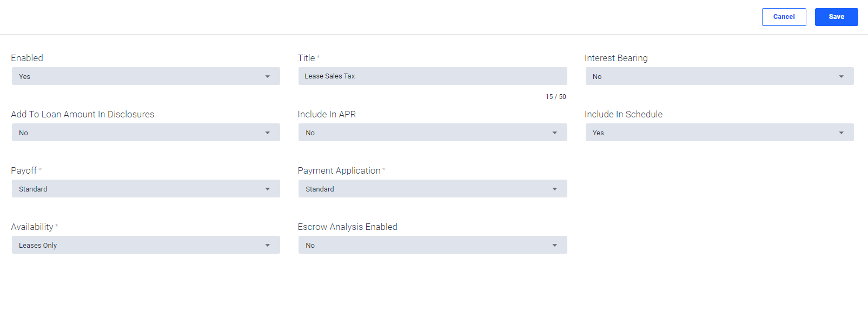The width and height of the screenshot is (868, 330).
Task: Click the Enabled label
Action: click(27, 58)
